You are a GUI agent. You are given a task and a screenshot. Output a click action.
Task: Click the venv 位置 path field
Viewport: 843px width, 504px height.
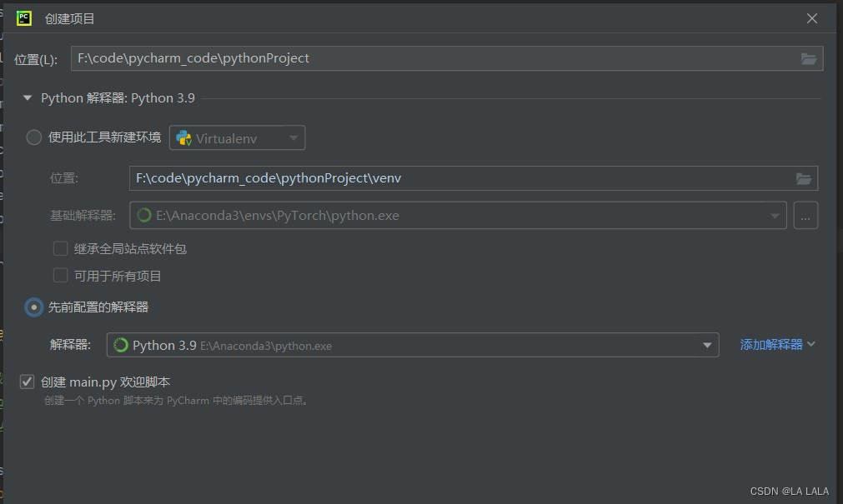click(473, 178)
